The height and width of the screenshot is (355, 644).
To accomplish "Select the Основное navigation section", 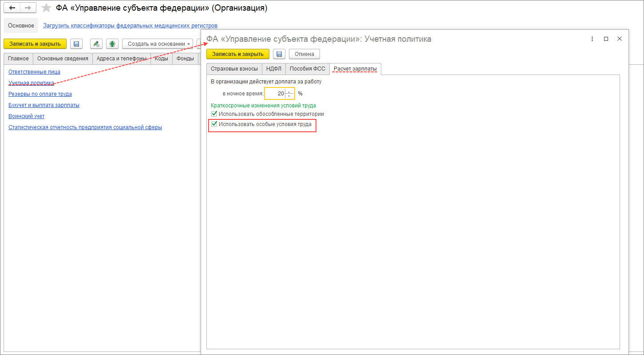I will click(x=21, y=26).
